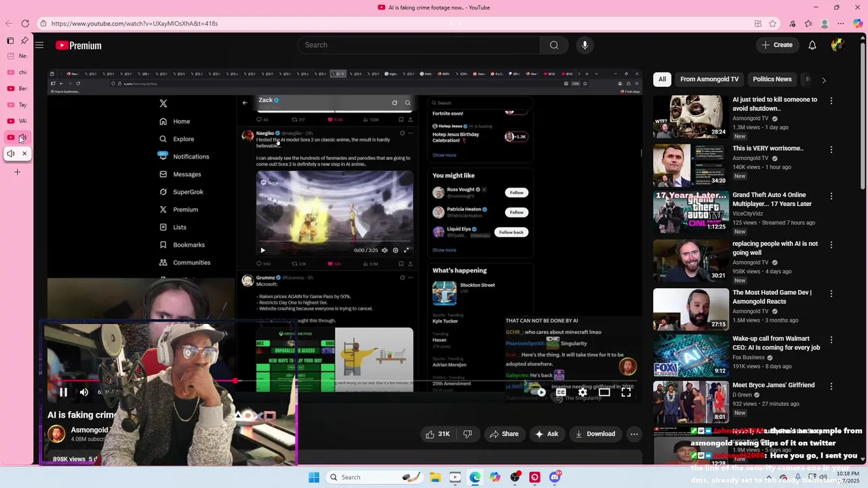The width and height of the screenshot is (868, 488).
Task: Focus the YouTube search field
Action: (x=419, y=45)
